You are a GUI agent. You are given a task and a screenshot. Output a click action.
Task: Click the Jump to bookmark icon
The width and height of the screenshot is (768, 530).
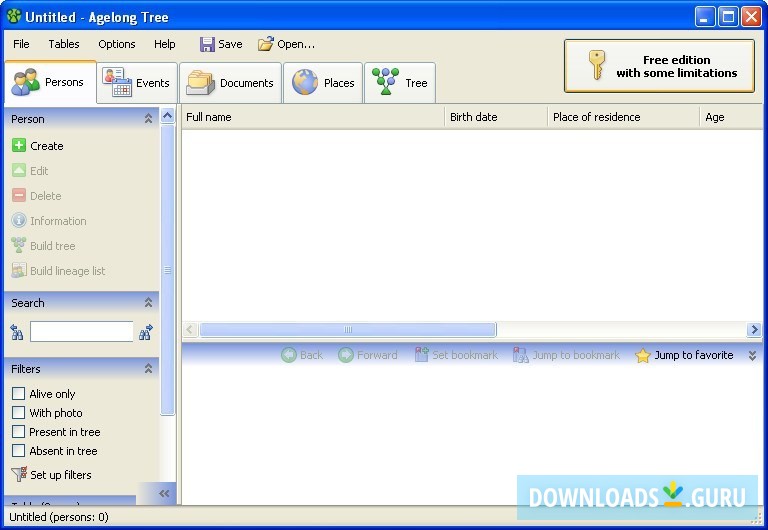[x=520, y=354]
